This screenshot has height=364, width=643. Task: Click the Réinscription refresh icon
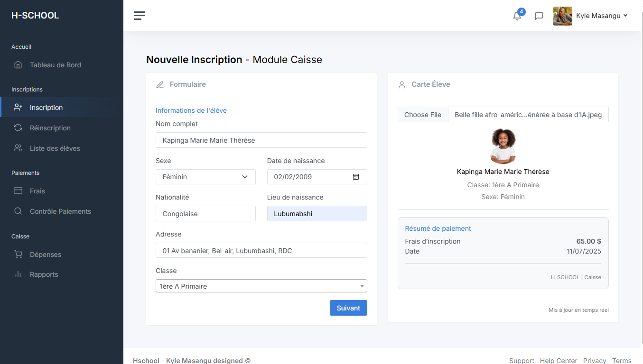coord(18,128)
